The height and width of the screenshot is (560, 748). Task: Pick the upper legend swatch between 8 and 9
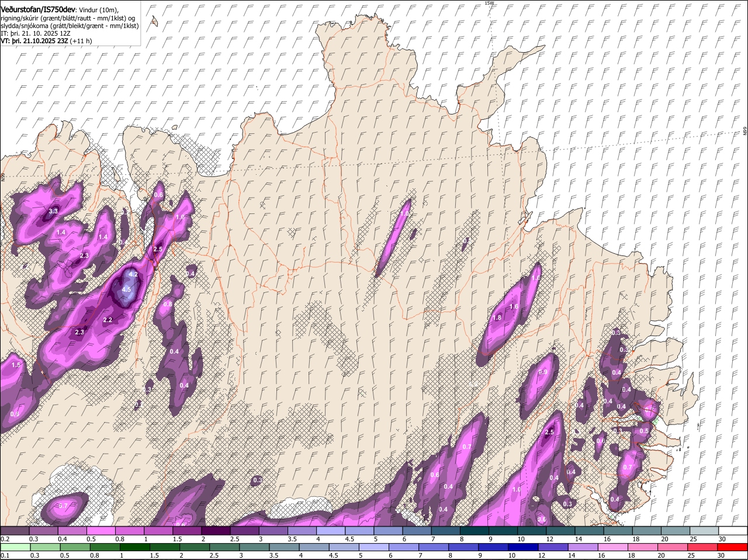476,531
